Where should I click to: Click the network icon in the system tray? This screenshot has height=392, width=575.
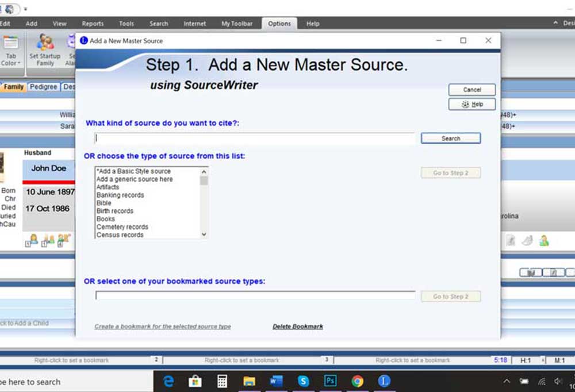click(542, 381)
